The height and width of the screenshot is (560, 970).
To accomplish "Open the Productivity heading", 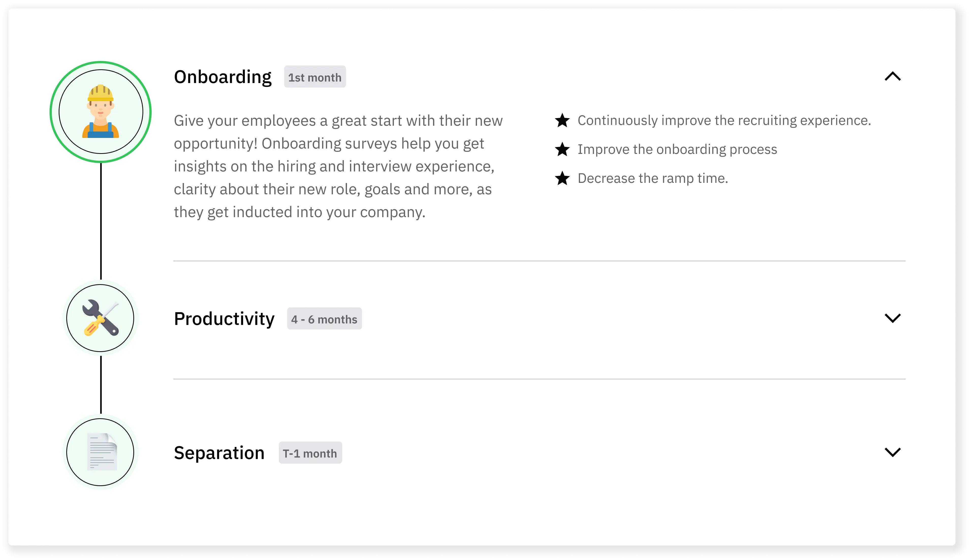I will [x=224, y=318].
